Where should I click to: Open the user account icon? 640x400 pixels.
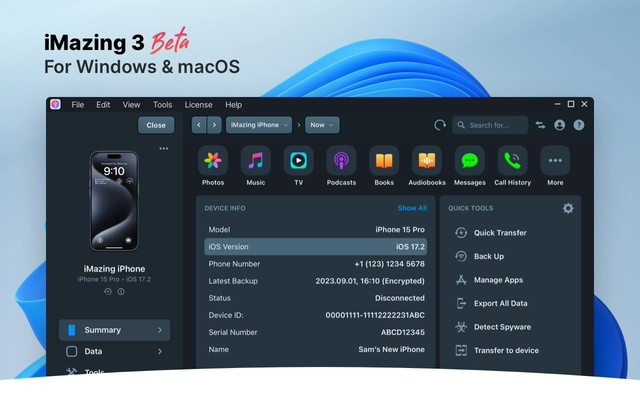559,125
